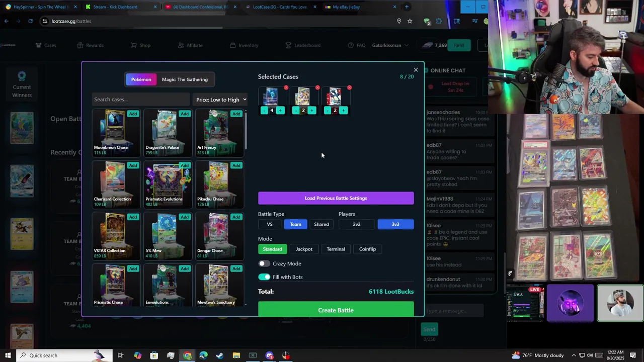Image resolution: width=644 pixels, height=362 pixels.
Task: Close the battle creation dialog
Action: 416,70
